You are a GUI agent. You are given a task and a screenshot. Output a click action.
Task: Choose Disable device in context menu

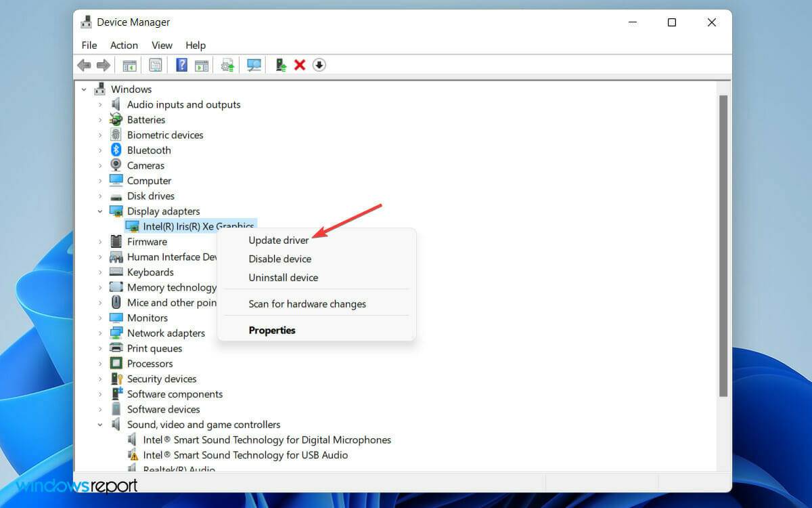pyautogui.click(x=279, y=259)
